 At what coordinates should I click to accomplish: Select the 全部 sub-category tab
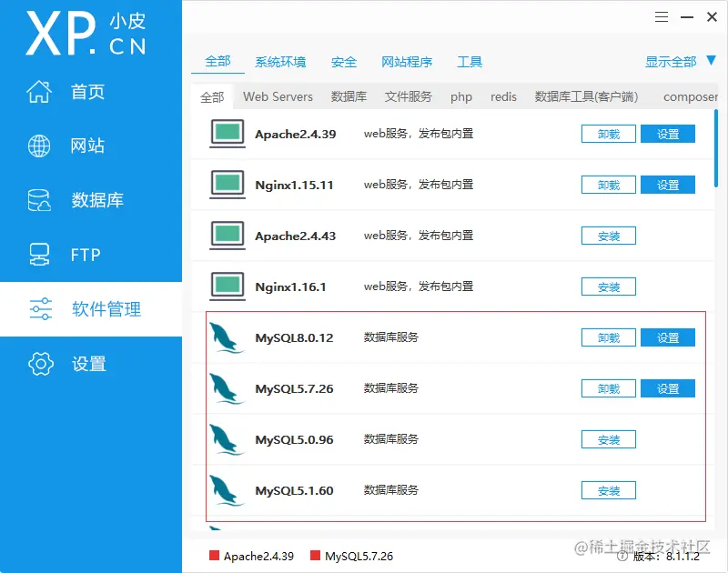[212, 97]
